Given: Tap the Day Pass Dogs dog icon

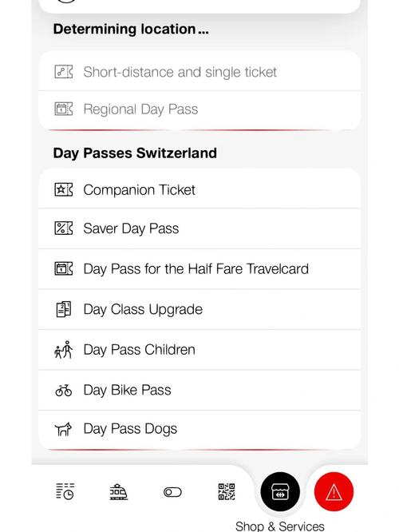Looking at the screenshot, I should click(x=63, y=429).
